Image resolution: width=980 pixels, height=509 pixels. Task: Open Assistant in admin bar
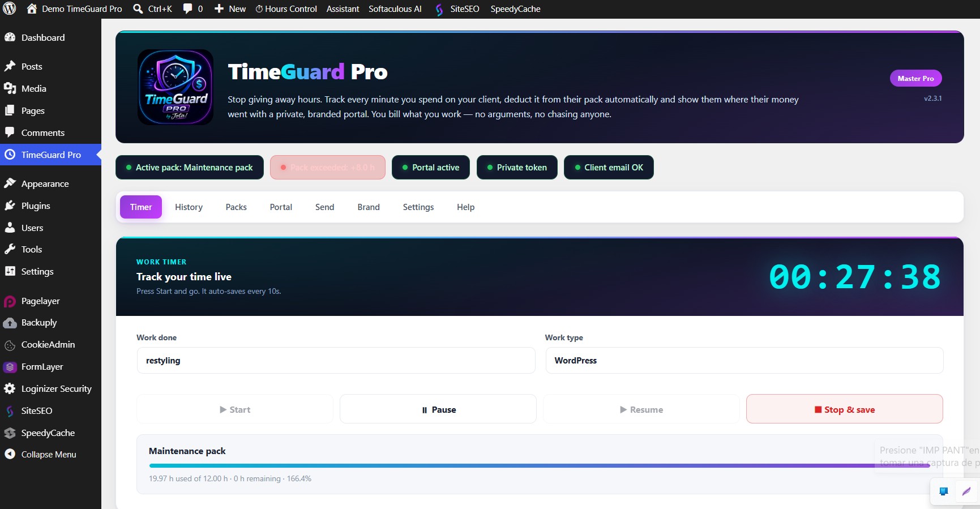coord(343,8)
